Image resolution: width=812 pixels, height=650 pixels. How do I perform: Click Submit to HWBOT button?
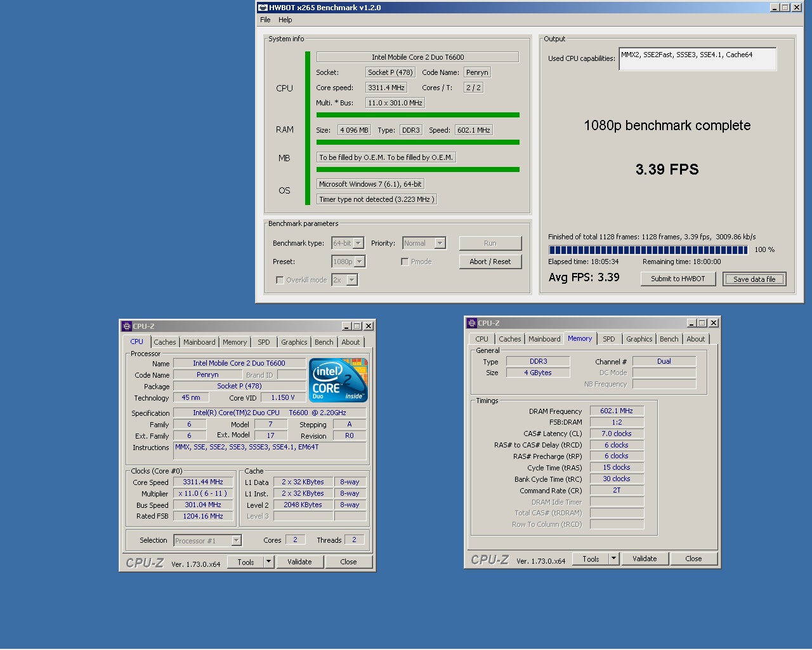[x=678, y=279]
